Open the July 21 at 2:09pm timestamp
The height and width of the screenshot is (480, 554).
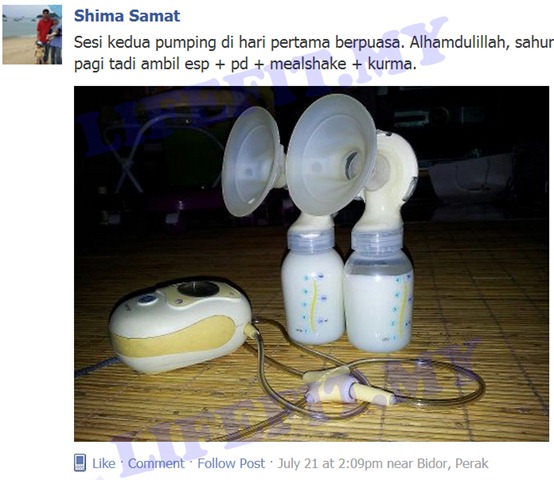[x=324, y=463]
